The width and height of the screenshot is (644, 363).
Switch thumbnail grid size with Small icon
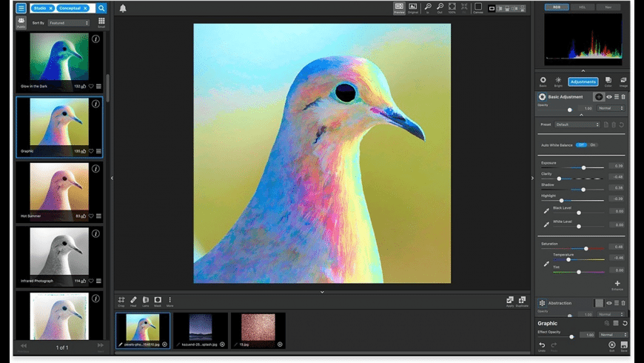coord(101,22)
